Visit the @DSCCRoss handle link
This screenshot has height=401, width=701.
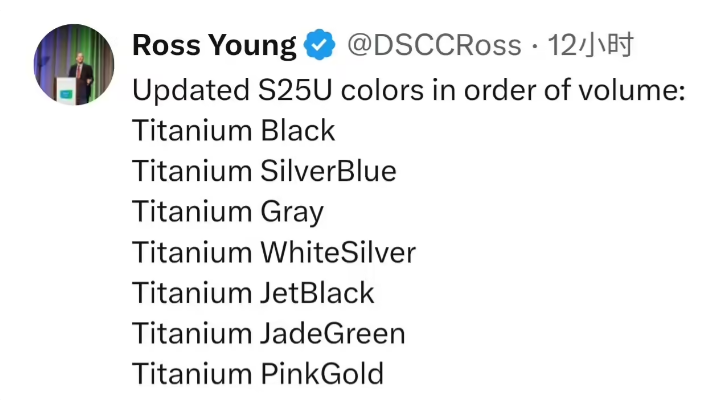pos(434,46)
